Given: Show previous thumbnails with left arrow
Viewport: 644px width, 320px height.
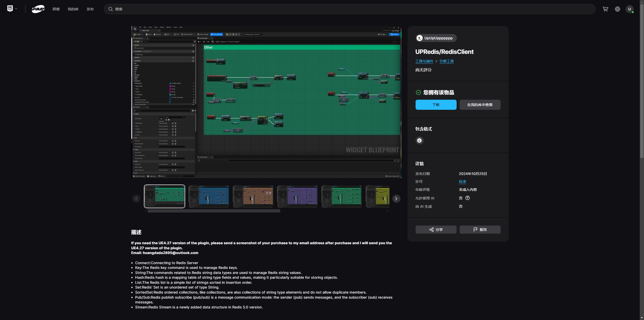Looking at the screenshot, I should click(136, 199).
